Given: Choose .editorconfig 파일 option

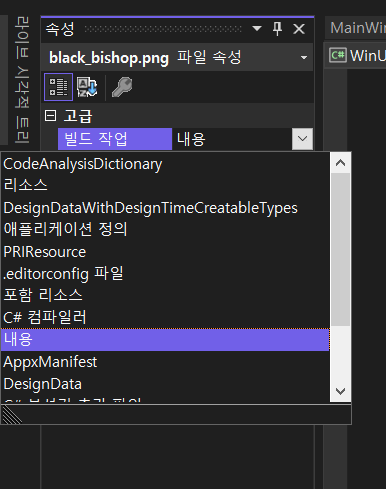Looking at the screenshot, I should 165,274.
